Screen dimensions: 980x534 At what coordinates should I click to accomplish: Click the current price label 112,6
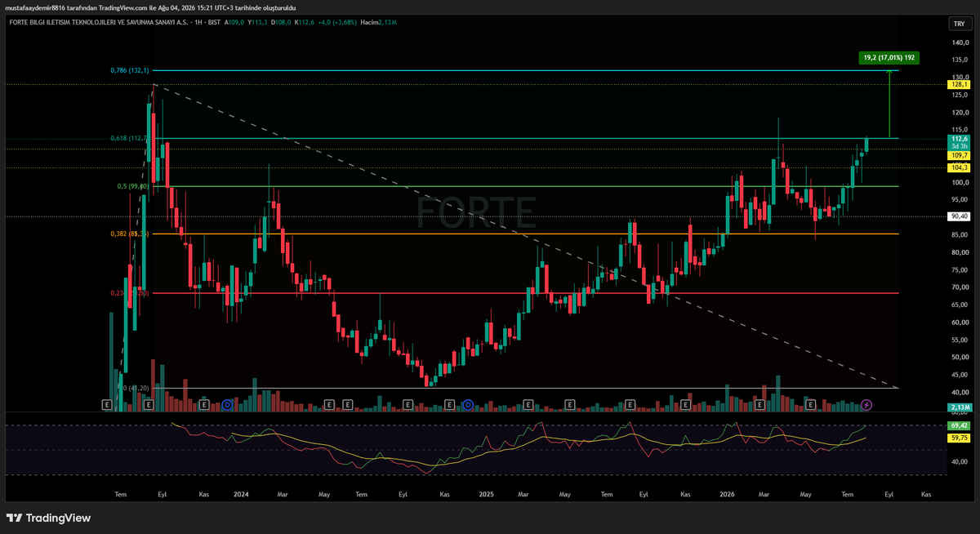coord(959,139)
